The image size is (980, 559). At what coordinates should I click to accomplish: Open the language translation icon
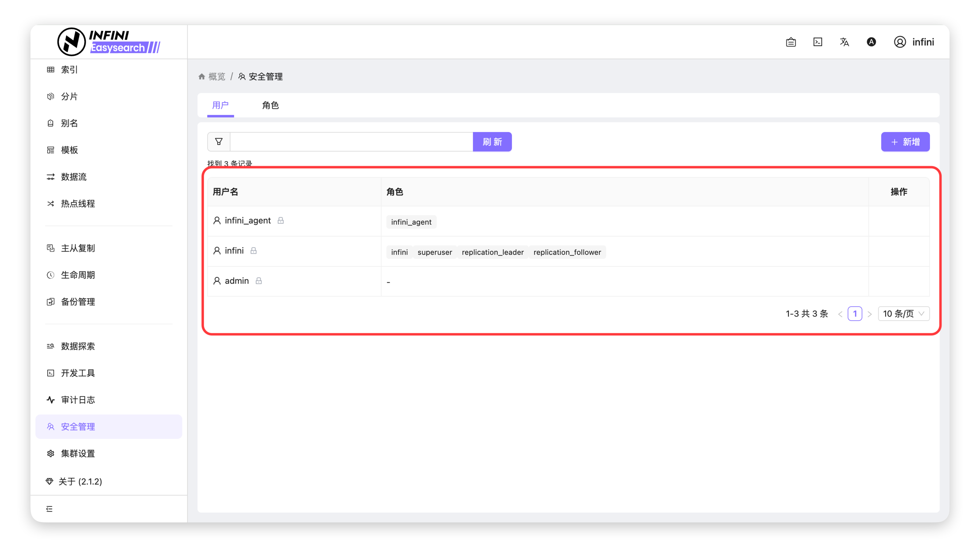point(844,42)
